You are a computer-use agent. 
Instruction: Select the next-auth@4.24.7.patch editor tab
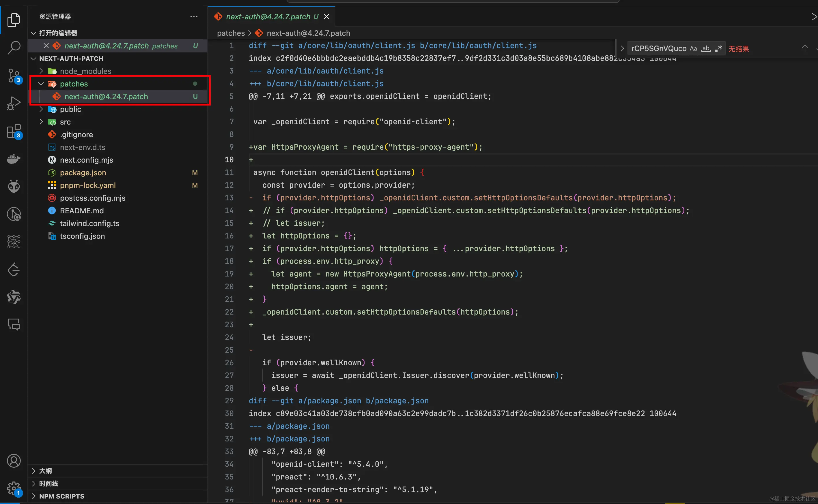tap(268, 17)
